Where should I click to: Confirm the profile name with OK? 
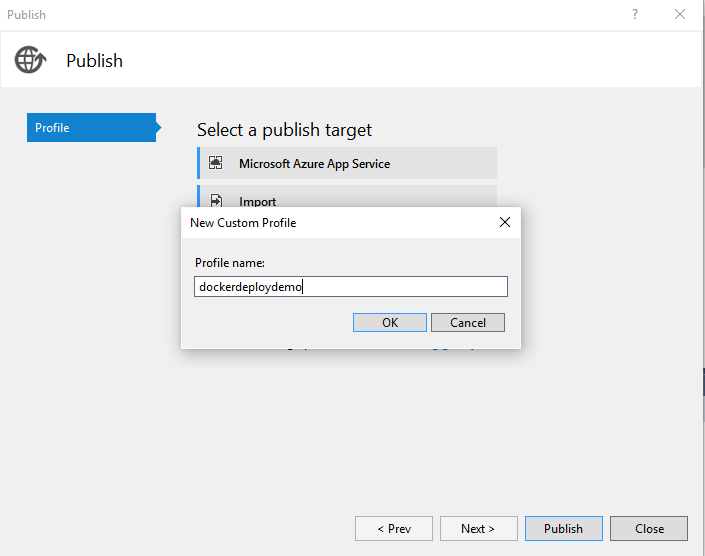tap(390, 322)
